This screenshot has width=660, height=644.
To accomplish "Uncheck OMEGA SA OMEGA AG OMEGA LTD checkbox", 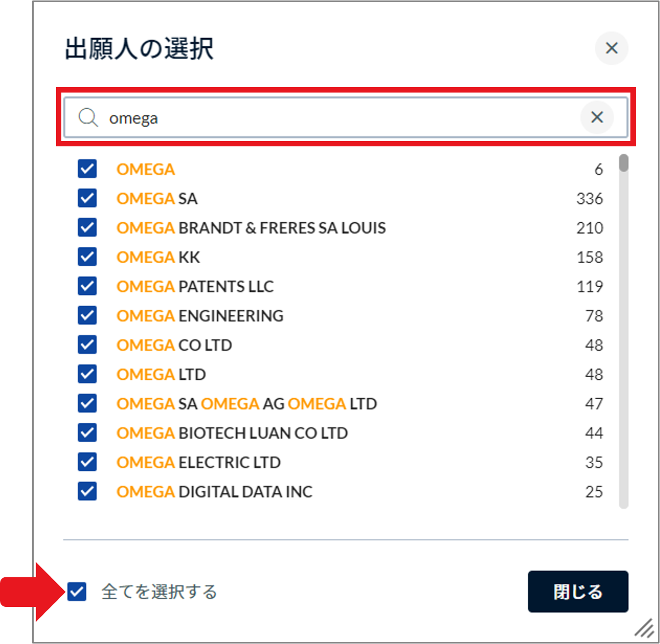I will (87, 404).
